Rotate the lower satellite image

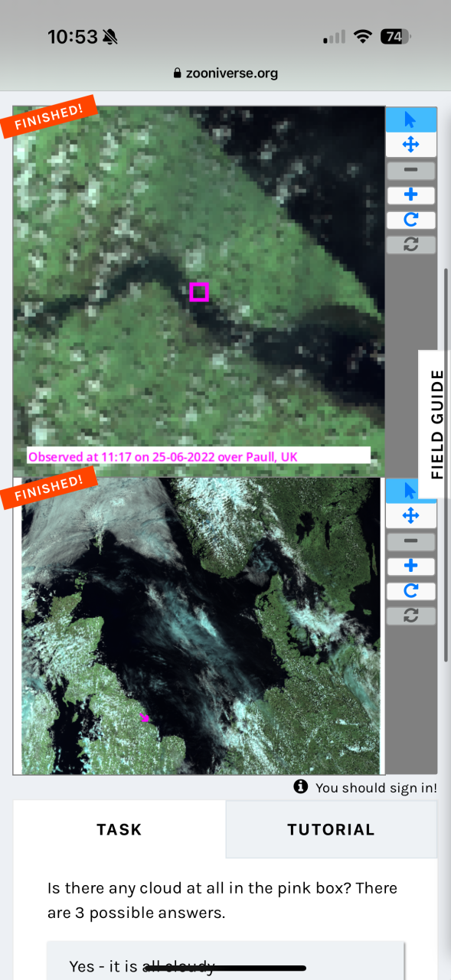410,591
